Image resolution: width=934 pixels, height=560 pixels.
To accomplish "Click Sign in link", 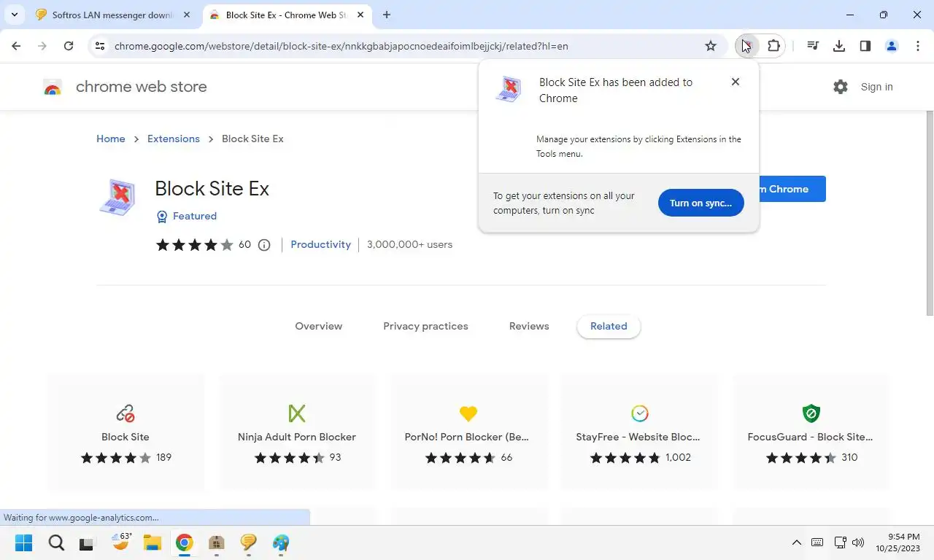I will tap(876, 87).
